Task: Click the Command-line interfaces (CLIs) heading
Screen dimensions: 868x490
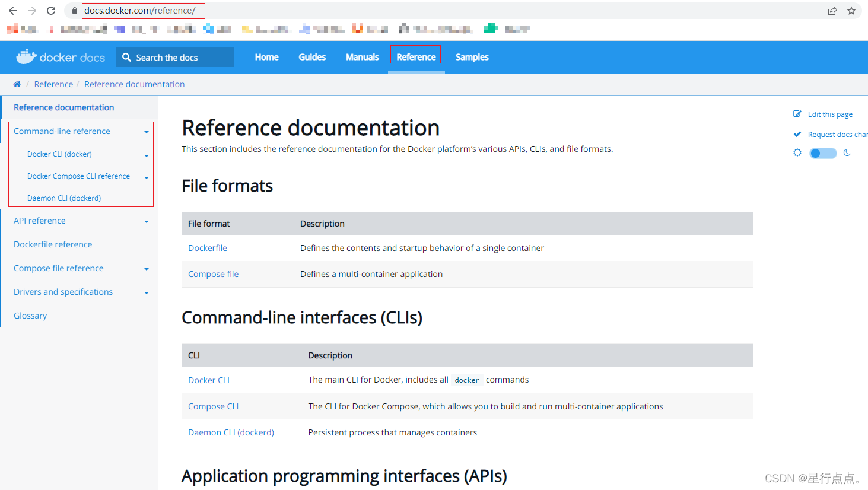Action: (x=302, y=318)
